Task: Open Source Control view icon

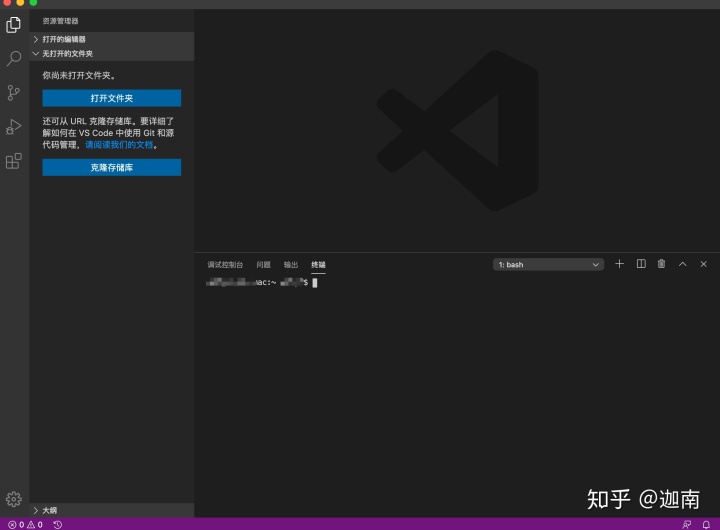Action: point(14,93)
